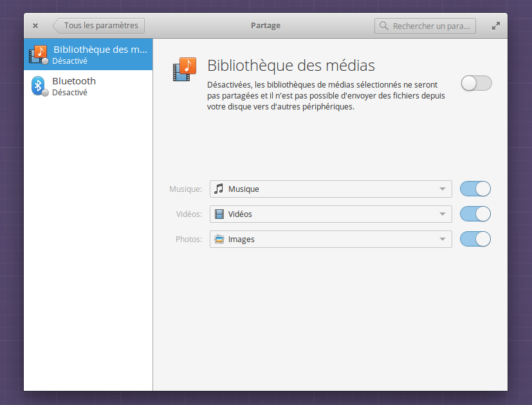Viewport: 532px width, 405px height.
Task: Select Bibliothèque des médias sidebar entry
Action: [88, 54]
